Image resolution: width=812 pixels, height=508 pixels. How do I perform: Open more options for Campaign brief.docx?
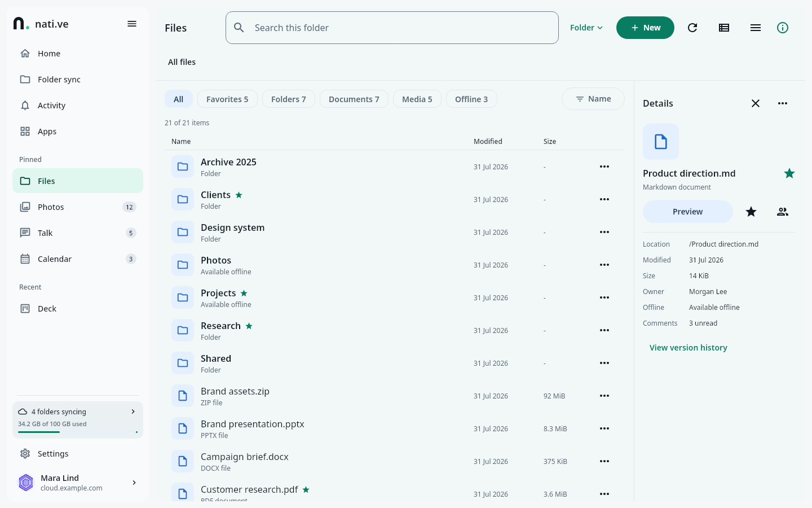604,461
